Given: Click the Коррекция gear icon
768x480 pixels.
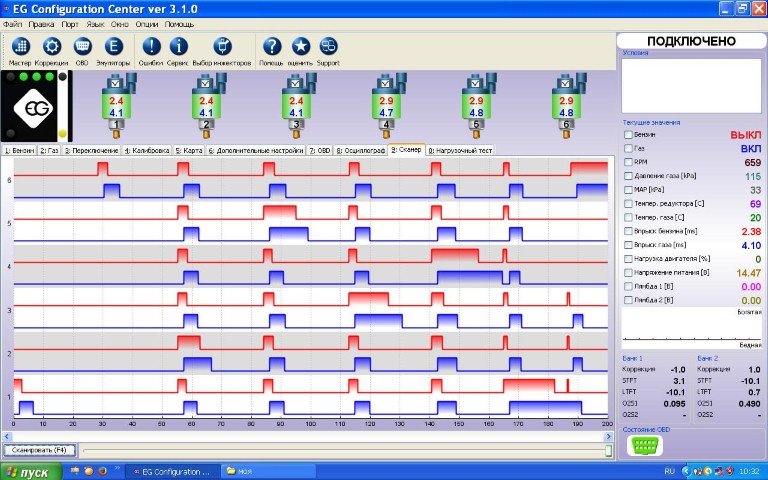Looking at the screenshot, I should pos(52,47).
